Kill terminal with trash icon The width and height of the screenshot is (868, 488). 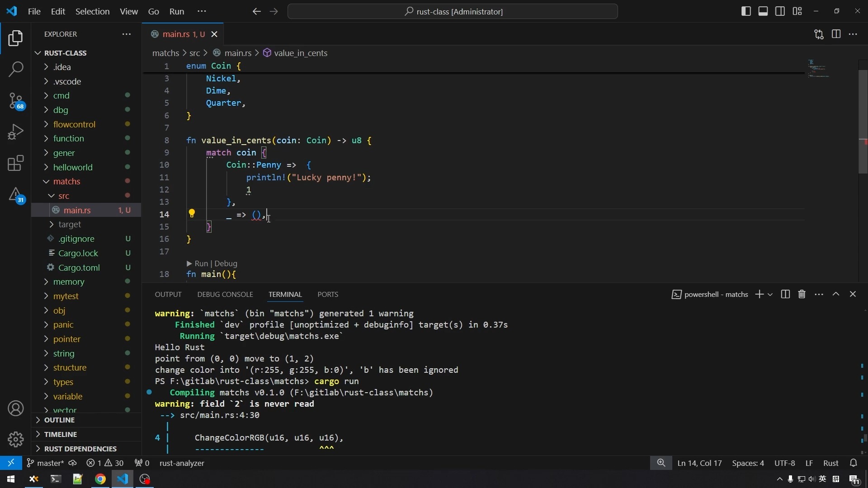pyautogui.click(x=802, y=294)
